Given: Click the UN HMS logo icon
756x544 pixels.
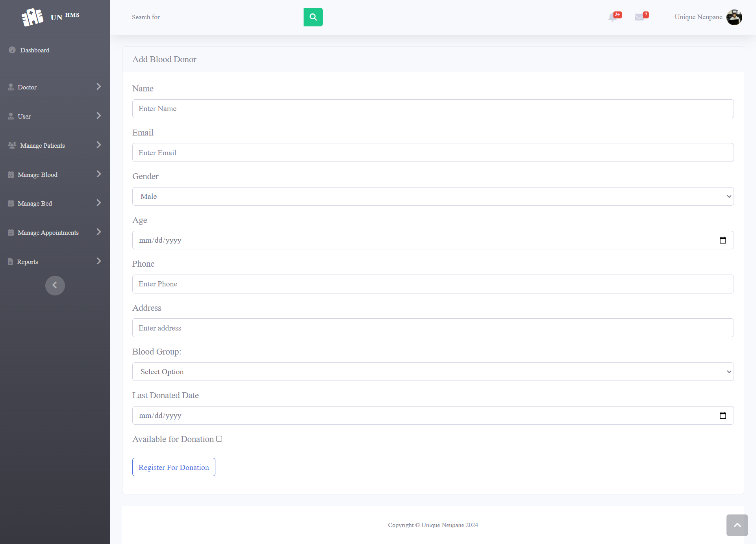Looking at the screenshot, I should tap(32, 17).
